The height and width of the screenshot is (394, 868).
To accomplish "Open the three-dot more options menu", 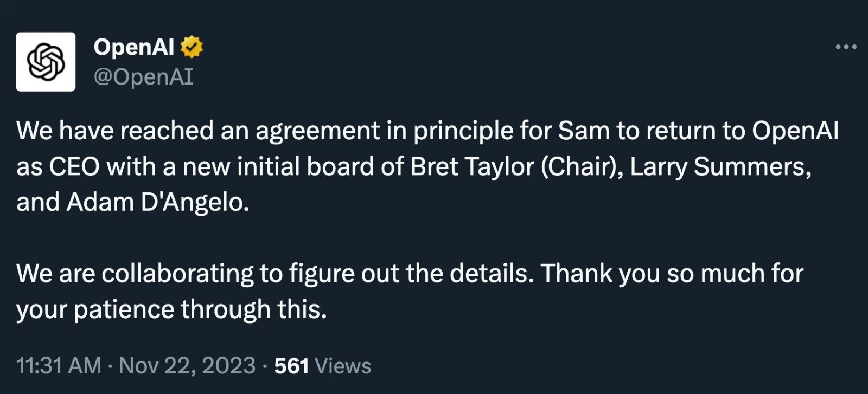I will pos(846,47).
